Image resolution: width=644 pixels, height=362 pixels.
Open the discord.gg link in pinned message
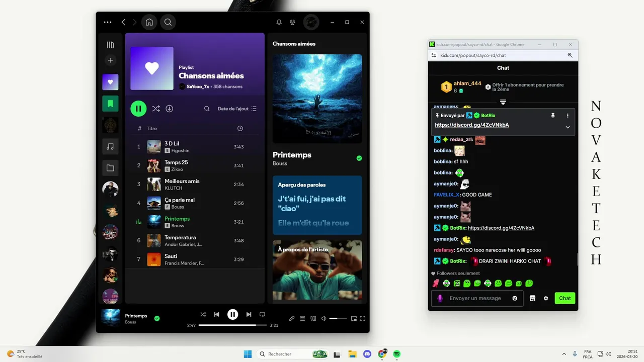point(472,125)
